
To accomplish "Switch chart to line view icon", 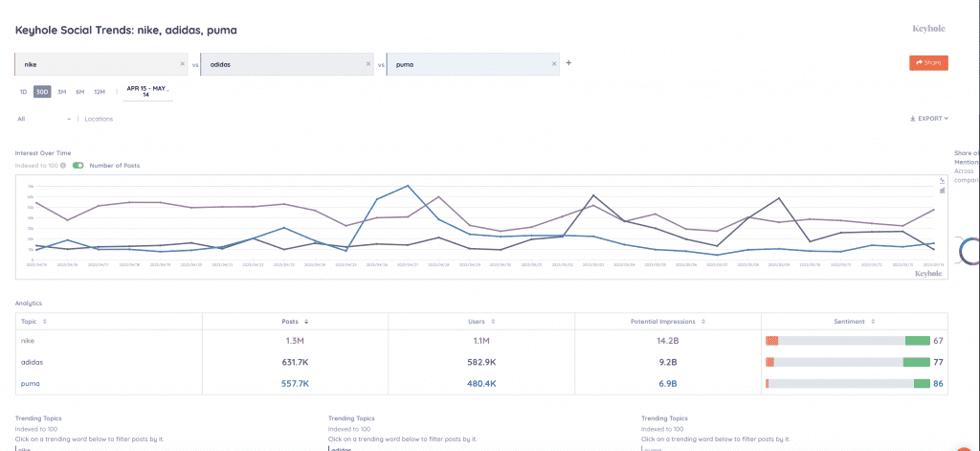I will coord(943,181).
